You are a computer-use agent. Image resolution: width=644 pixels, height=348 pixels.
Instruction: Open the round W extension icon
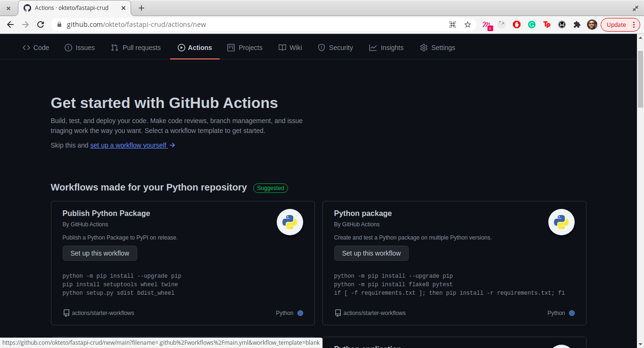pyautogui.click(x=562, y=25)
